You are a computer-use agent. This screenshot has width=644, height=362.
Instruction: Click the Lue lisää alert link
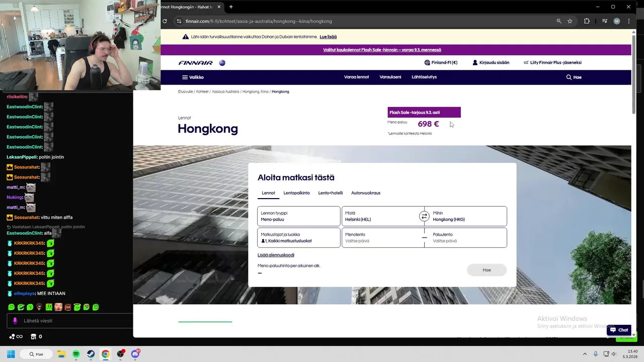328,37
